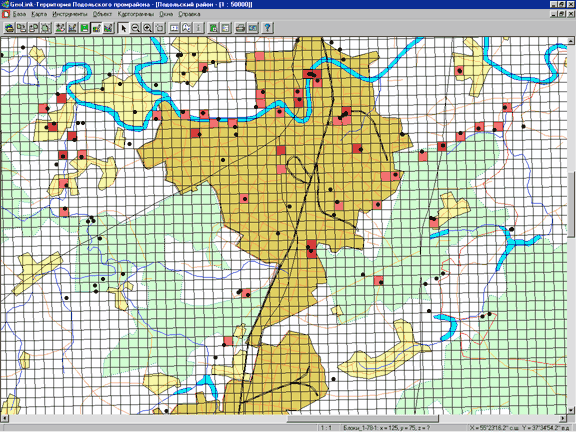
Task: Click the green table toolbar icon
Action: tap(213, 28)
